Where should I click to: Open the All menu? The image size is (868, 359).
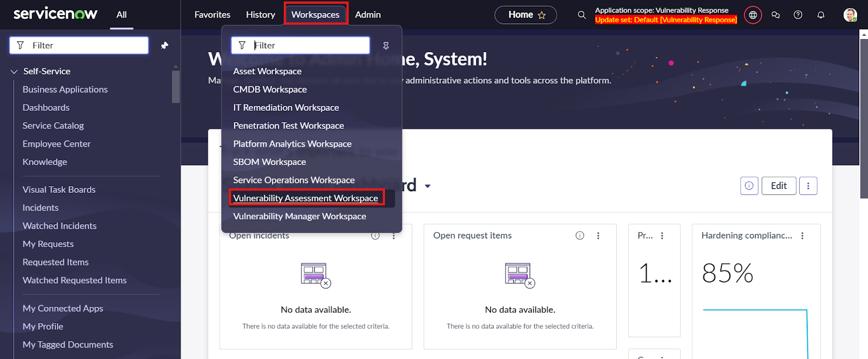(122, 15)
